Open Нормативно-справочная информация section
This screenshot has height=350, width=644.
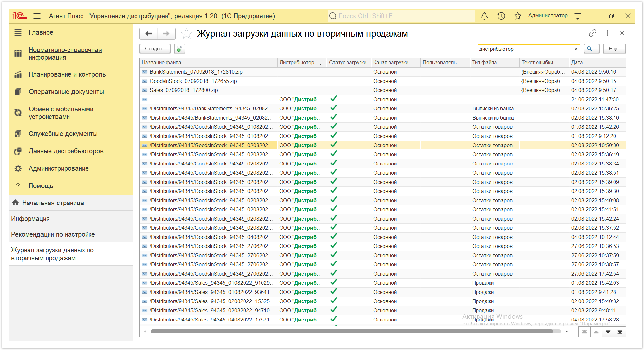(x=65, y=53)
